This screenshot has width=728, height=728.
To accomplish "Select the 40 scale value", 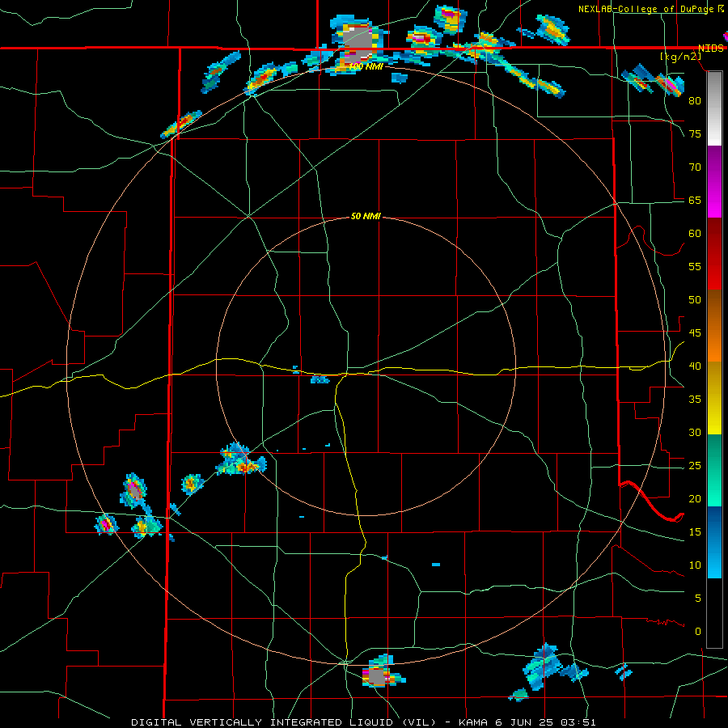I will pos(695,366).
